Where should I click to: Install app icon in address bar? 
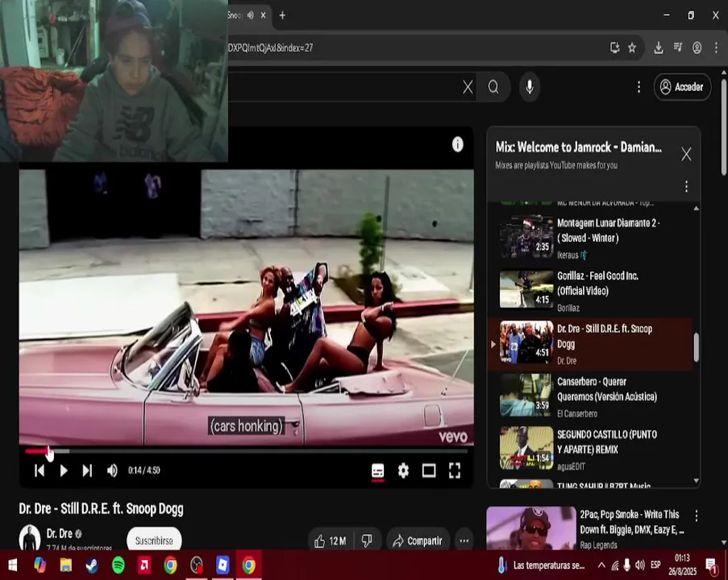[614, 48]
